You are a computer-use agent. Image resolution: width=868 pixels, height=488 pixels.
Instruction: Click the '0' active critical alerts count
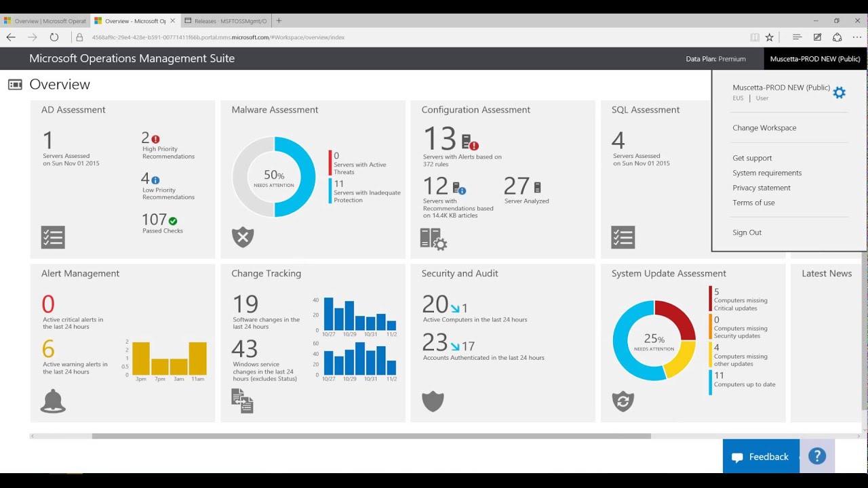click(48, 304)
